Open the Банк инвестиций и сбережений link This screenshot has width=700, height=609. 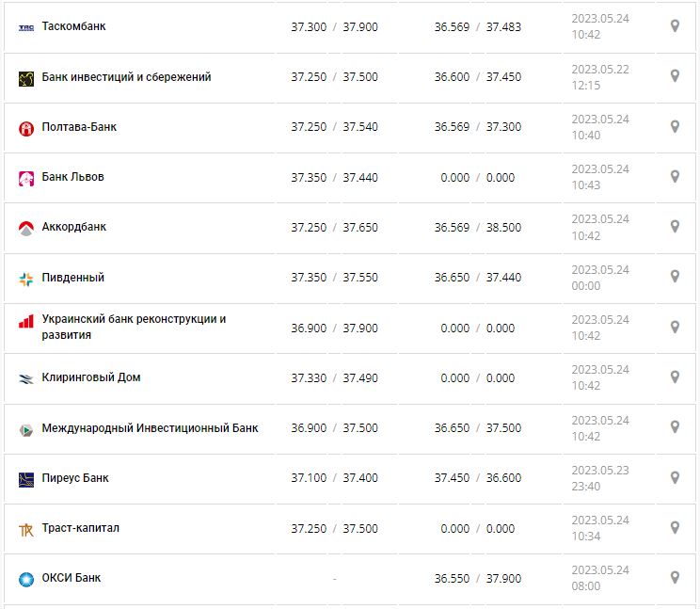tap(126, 77)
